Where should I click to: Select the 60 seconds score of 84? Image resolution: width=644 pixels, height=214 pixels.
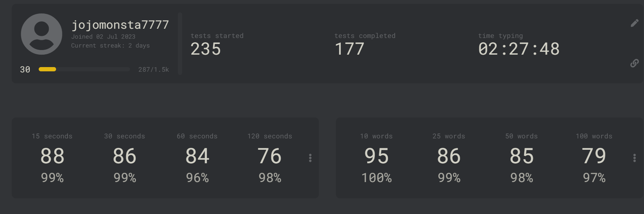(x=197, y=156)
